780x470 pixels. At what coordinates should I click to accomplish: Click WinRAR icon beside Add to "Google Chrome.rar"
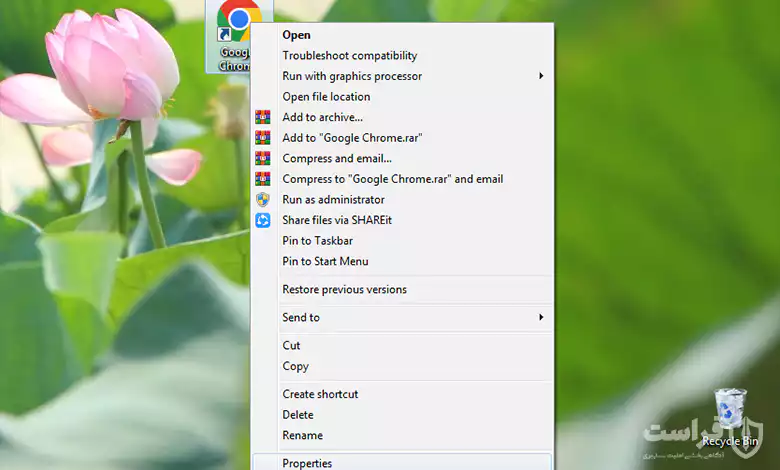pos(263,138)
